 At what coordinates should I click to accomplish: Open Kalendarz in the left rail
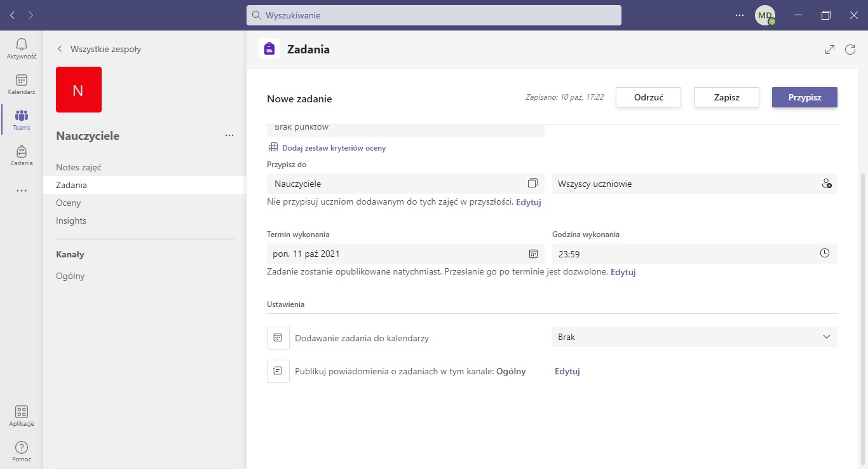tap(22, 84)
